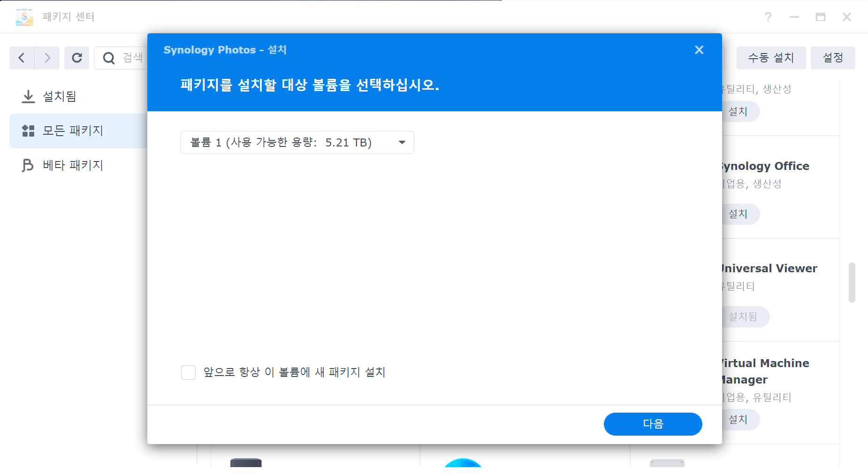This screenshot has height=476, width=868.
Task: Click the Virtual Machine Manager title
Action: point(766,371)
